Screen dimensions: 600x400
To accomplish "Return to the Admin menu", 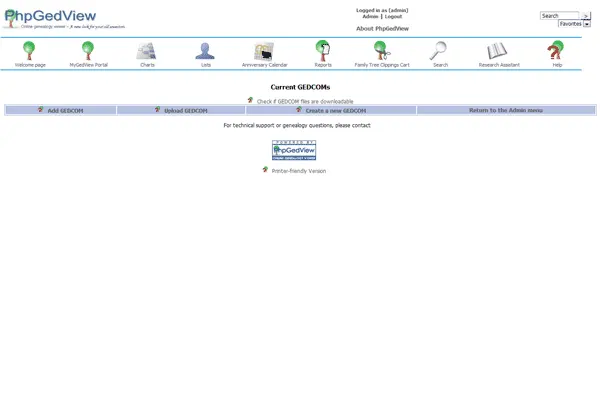I will point(506,110).
